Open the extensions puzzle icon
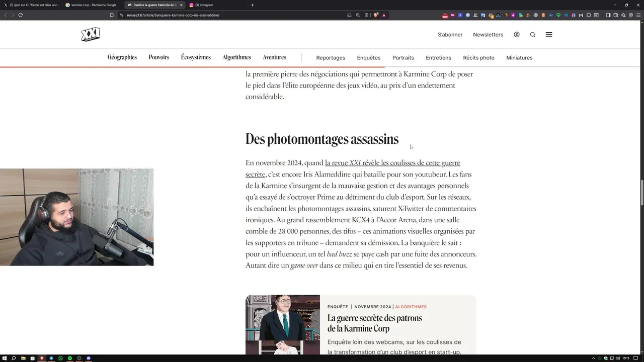Screen dimensions: 644x362 click(589, 15)
